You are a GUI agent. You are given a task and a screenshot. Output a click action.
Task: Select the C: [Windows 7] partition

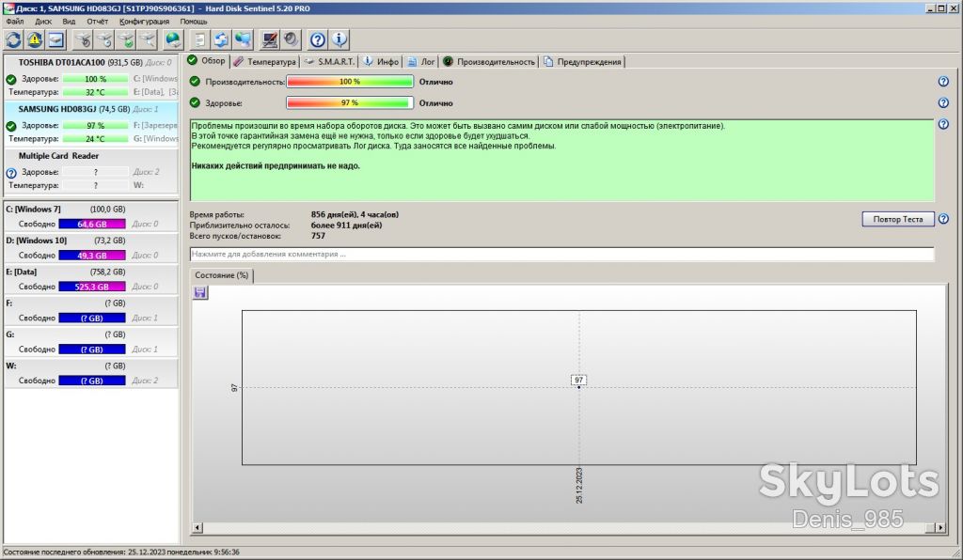[91, 216]
